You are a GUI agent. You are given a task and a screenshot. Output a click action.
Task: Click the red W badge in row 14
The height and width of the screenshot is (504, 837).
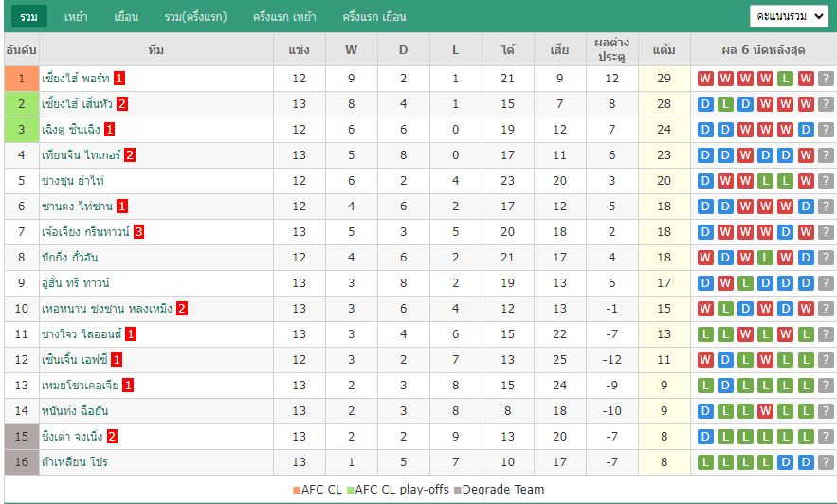point(766,411)
